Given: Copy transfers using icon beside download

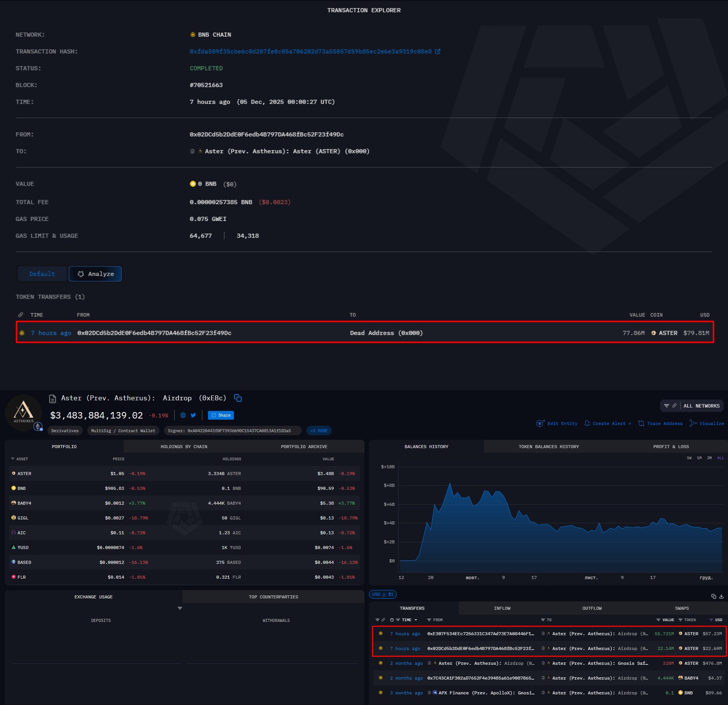Looking at the screenshot, I should click(714, 596).
